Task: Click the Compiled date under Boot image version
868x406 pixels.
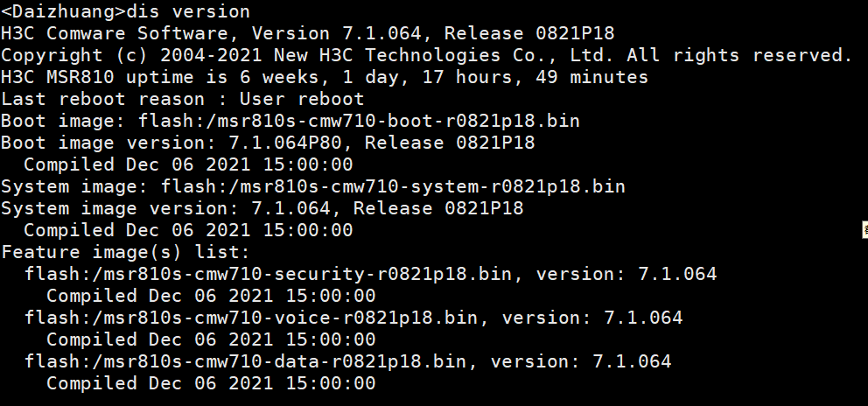Action: 188,165
